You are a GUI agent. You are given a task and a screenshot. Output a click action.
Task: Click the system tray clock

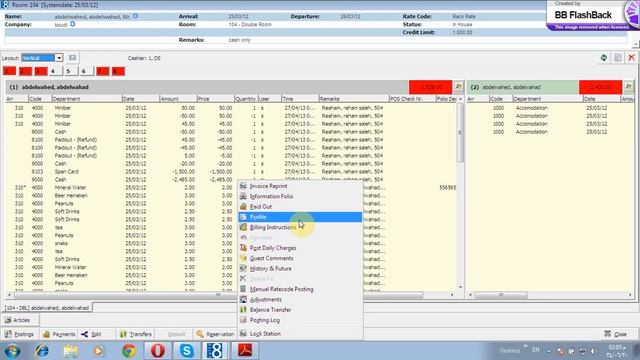pyautogui.click(x=616, y=351)
